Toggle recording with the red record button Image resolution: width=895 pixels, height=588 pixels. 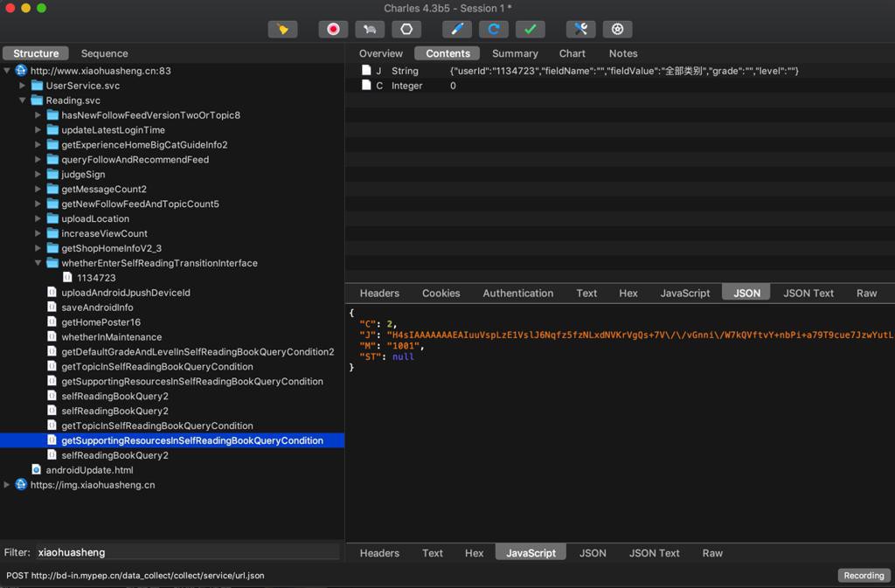(333, 29)
